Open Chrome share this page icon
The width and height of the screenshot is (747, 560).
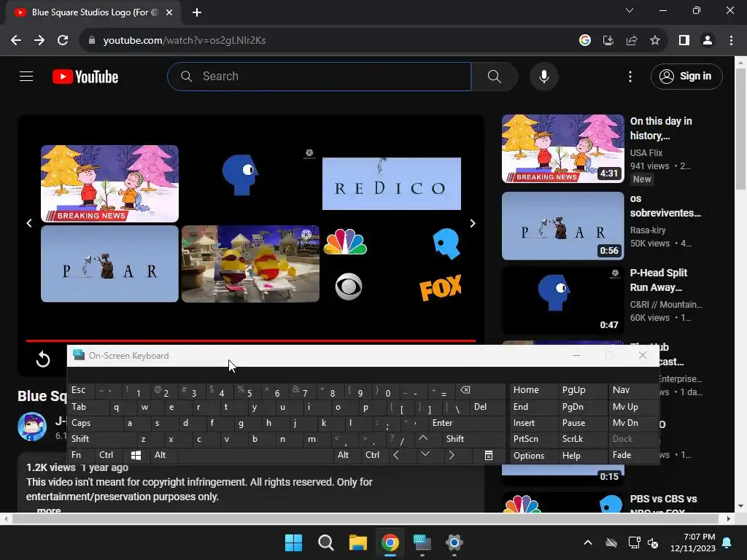(632, 41)
